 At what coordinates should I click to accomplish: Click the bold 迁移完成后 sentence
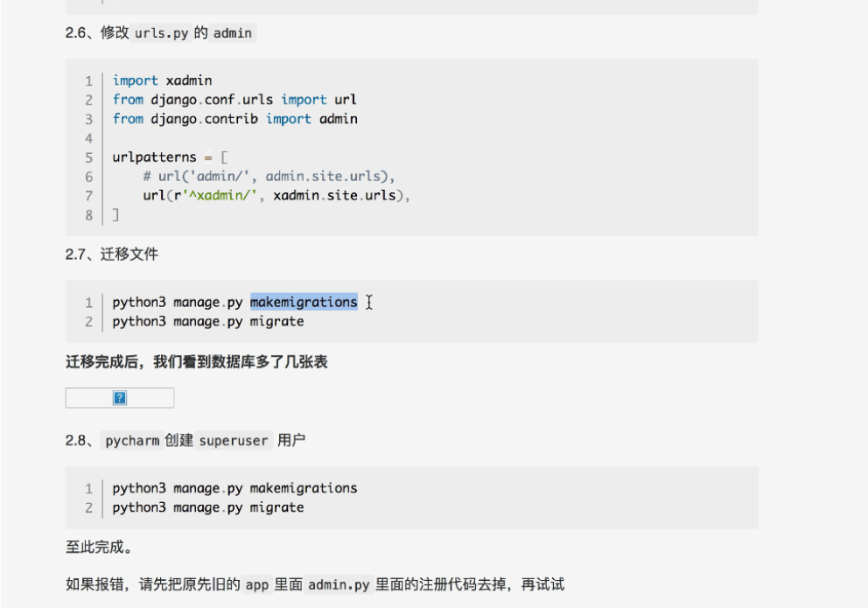tap(197, 361)
